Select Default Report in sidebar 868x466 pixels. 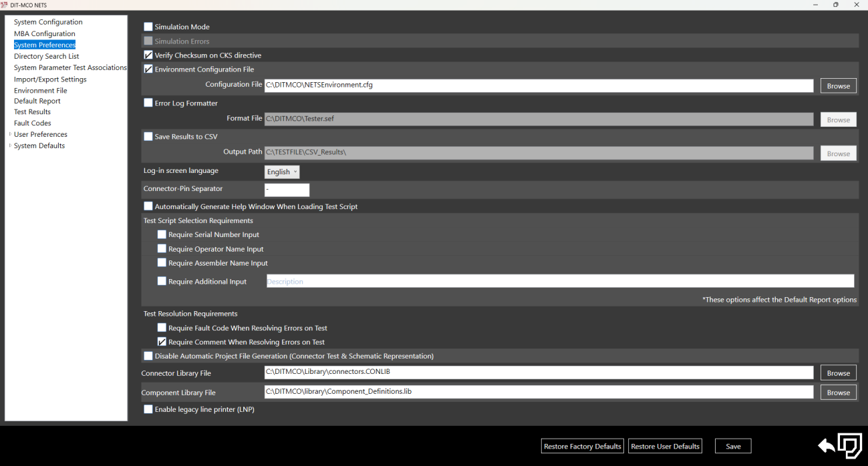[x=37, y=101]
